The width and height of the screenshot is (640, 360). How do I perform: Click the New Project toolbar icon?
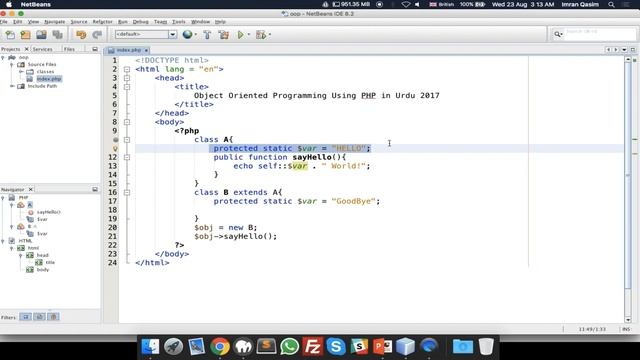pos(25,35)
